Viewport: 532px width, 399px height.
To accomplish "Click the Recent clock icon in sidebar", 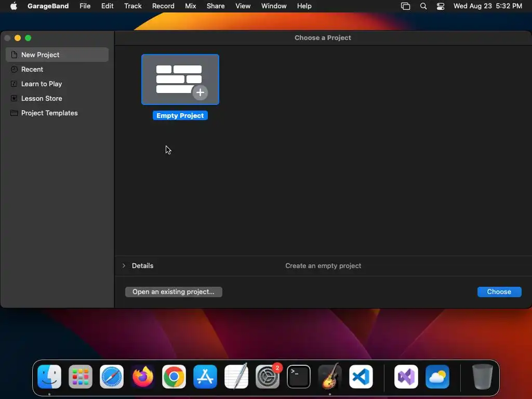I will (x=14, y=69).
